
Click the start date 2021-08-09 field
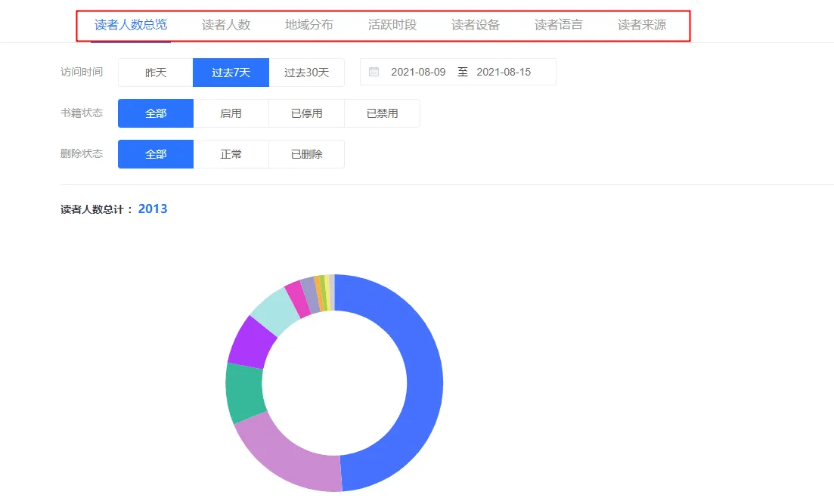[420, 71]
